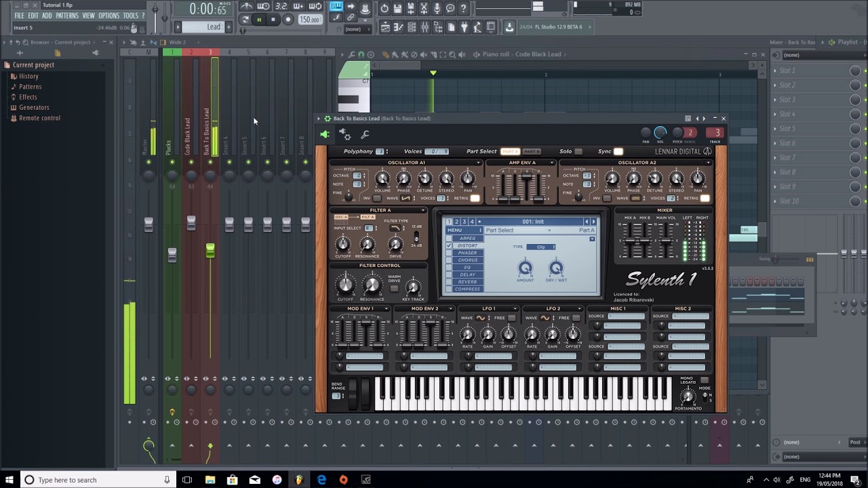The width and height of the screenshot is (868, 488).
Task: Stop playback in the transport bar
Action: coord(273,20)
